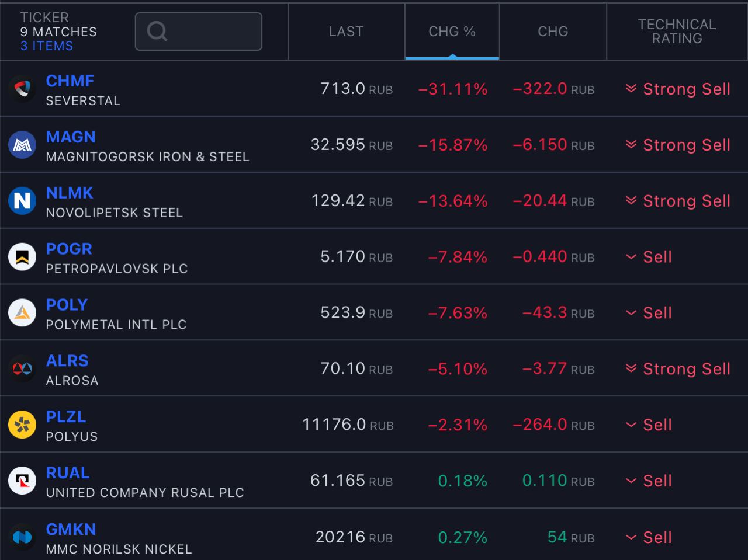The height and width of the screenshot is (560, 748).
Task: Click the −31.11% change value
Action: (453, 89)
